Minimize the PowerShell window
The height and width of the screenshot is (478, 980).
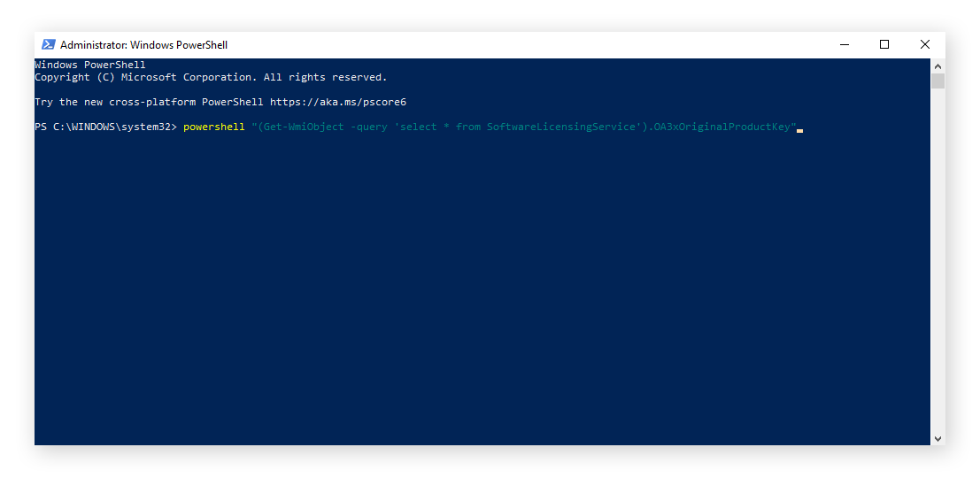click(843, 45)
